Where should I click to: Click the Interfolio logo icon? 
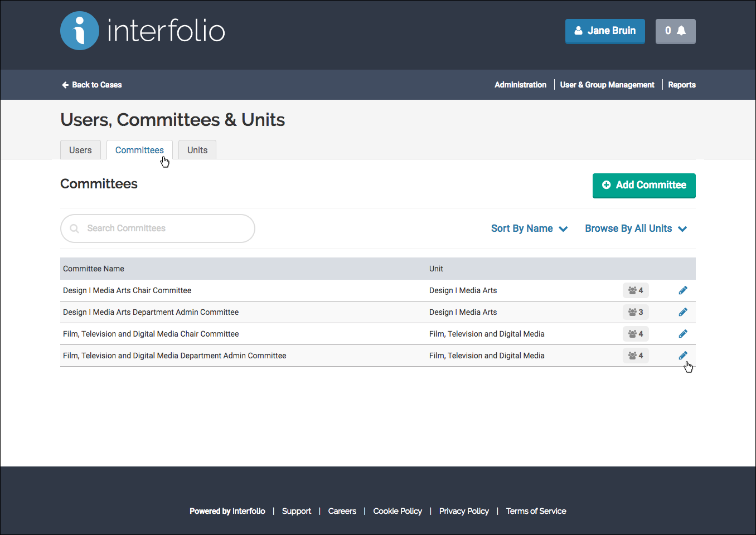[x=80, y=31]
